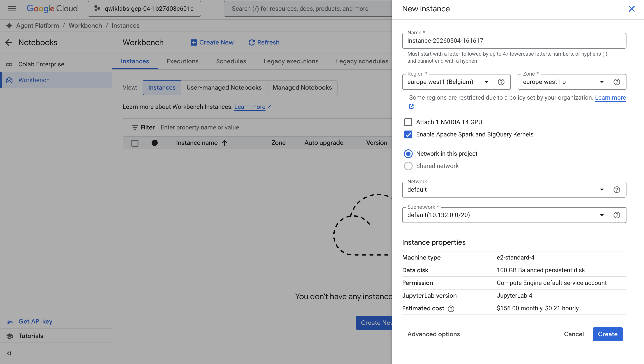The height and width of the screenshot is (364, 644).
Task: Click the project selector icon
Action: pos(97,9)
